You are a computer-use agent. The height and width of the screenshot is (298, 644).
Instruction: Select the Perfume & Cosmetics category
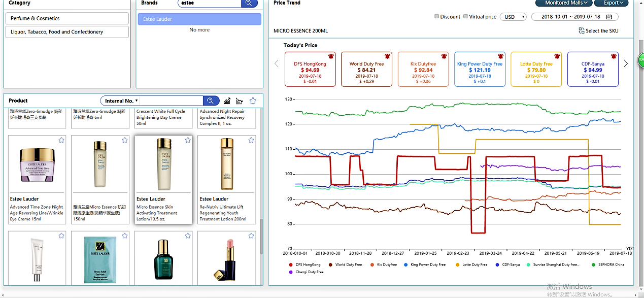[x=66, y=18]
